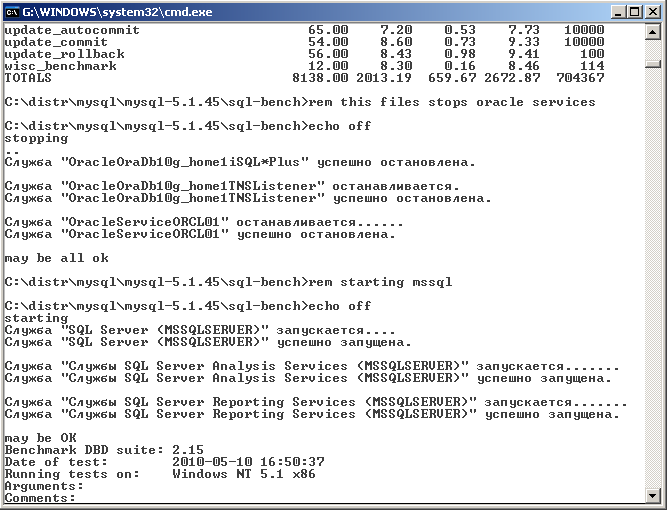
Task: Click the 'Comments:' label
Action: 40,498
